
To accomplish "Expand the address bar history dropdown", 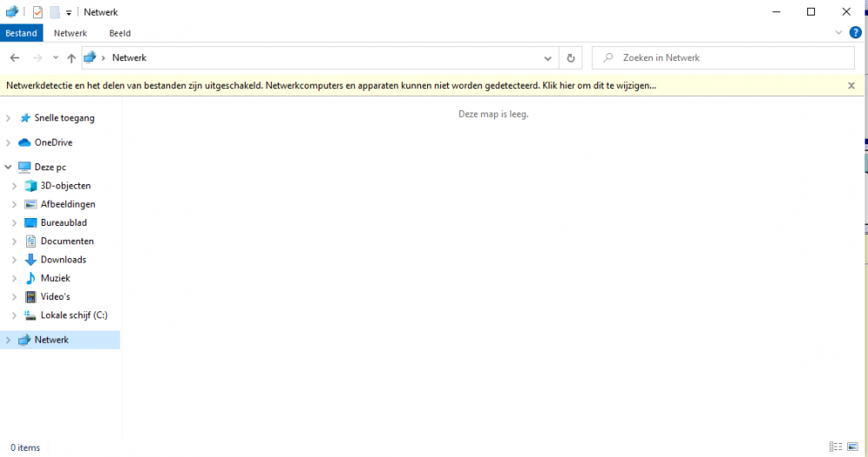I will click(548, 58).
